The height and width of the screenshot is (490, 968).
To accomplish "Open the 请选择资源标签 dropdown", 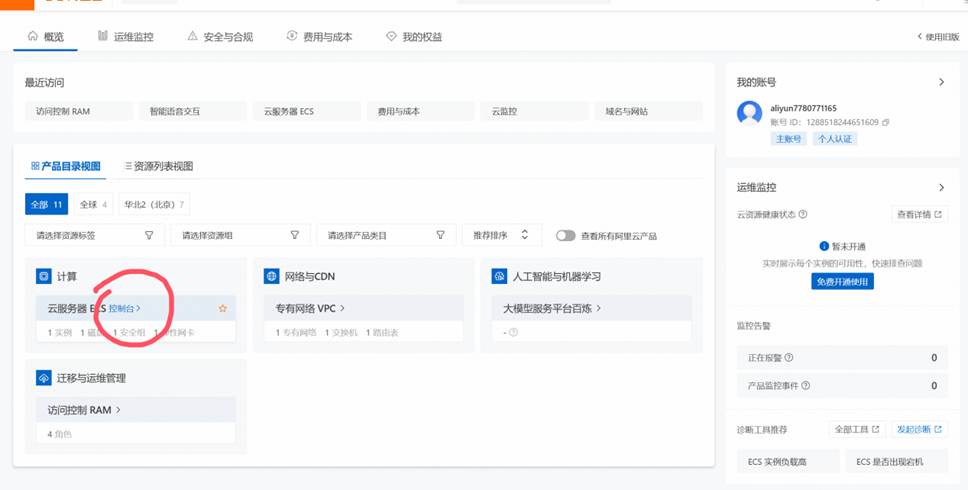I will click(94, 235).
